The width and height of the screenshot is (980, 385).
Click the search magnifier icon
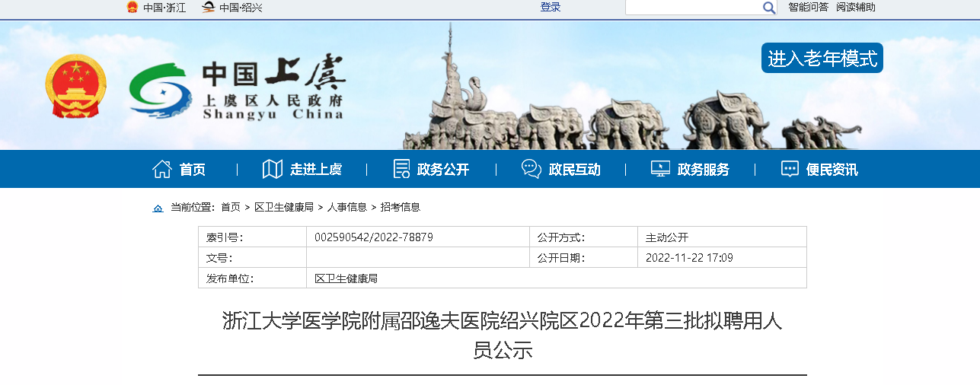(x=768, y=8)
